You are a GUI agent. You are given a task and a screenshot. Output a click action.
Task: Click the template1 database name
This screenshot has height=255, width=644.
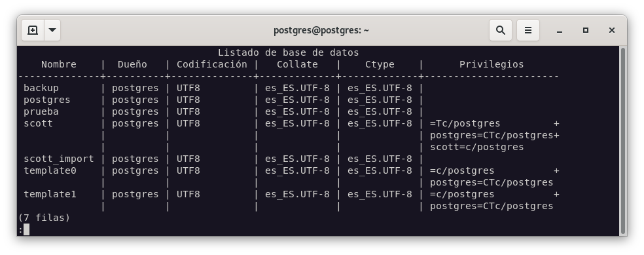[50, 194]
